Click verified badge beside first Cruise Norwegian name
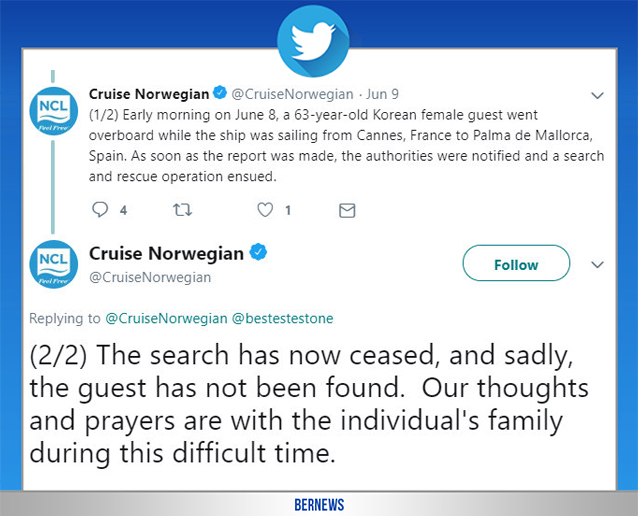 220,94
